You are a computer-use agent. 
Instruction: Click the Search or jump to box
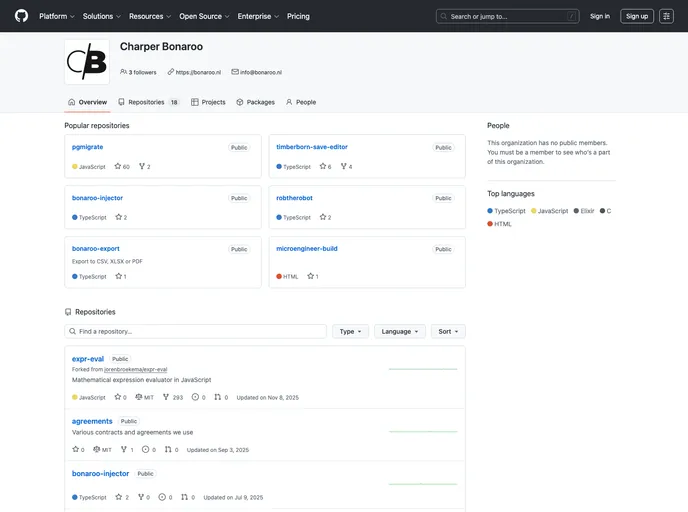[x=507, y=16]
